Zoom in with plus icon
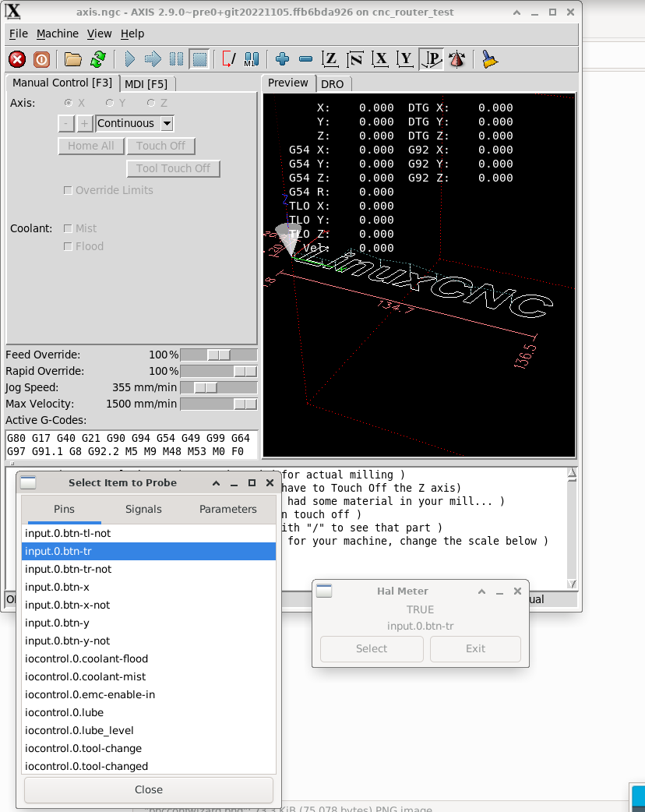The height and width of the screenshot is (812, 645). (x=282, y=59)
